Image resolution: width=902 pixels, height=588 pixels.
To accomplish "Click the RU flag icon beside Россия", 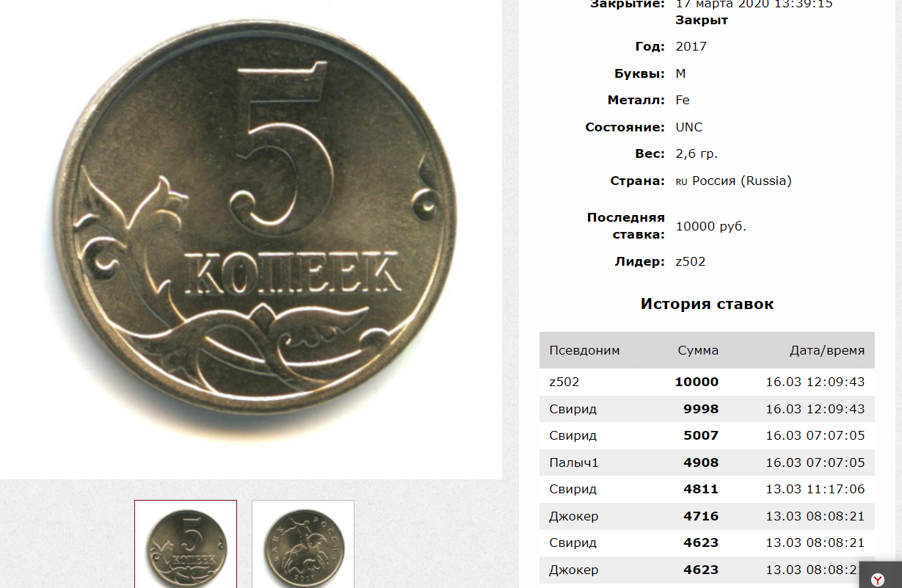I will point(682,181).
